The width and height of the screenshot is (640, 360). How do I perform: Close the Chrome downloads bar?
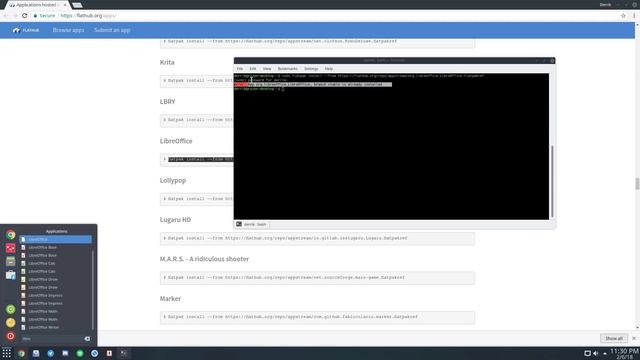pos(633,338)
